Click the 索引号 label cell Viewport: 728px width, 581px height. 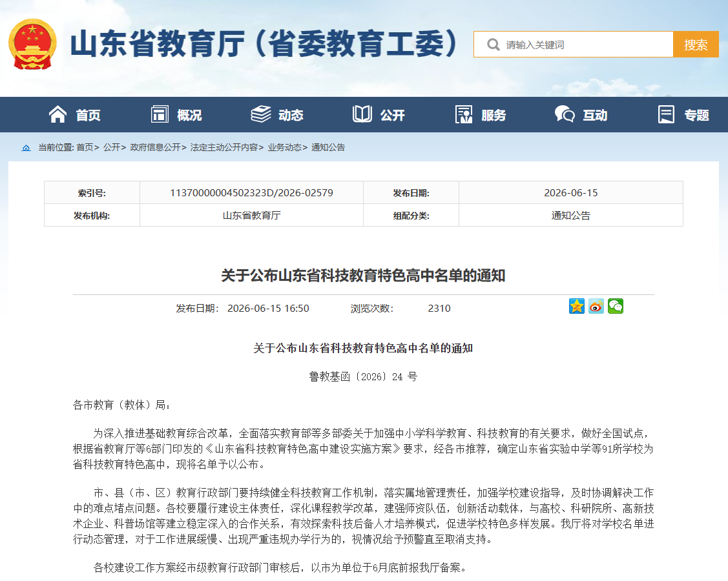[x=92, y=192]
